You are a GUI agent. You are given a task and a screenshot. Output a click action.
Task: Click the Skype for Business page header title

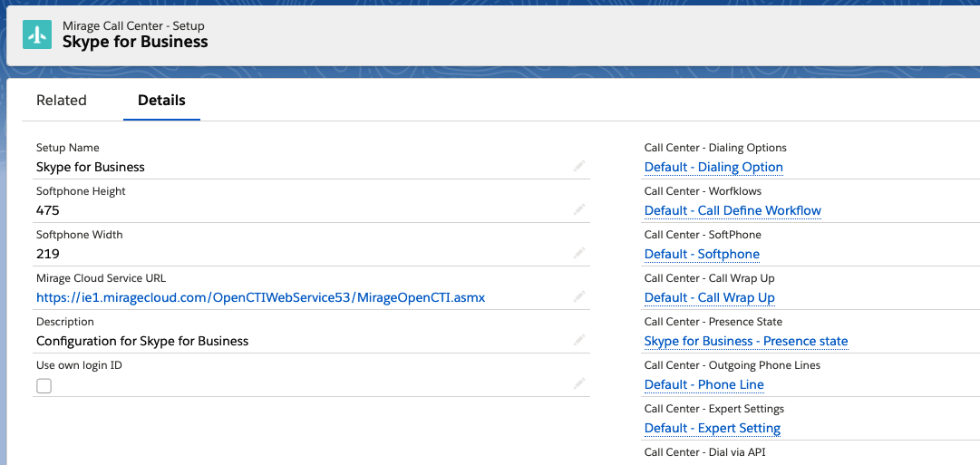click(x=135, y=42)
